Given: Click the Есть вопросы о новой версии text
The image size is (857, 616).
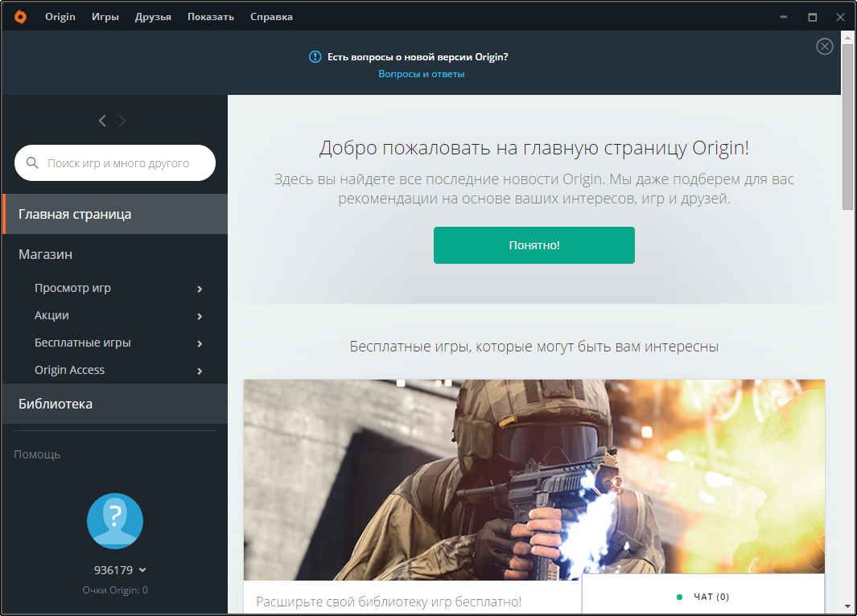Looking at the screenshot, I should pyautogui.click(x=418, y=57).
